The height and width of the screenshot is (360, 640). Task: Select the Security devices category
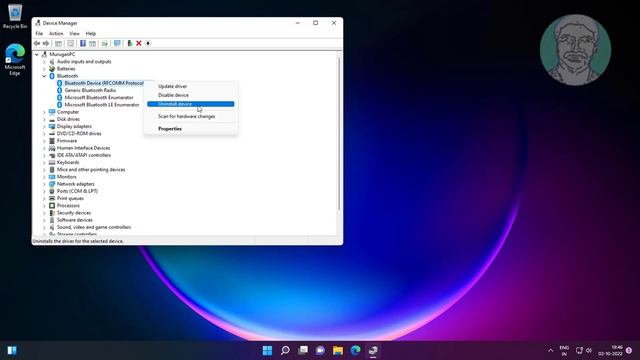tap(74, 213)
